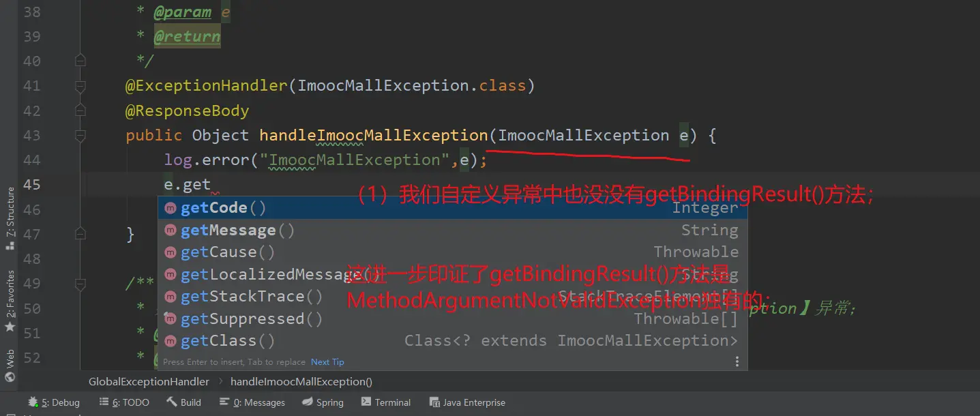Select getSuppressed() in the completion list
The height and width of the screenshot is (416, 980).
pyautogui.click(x=453, y=318)
